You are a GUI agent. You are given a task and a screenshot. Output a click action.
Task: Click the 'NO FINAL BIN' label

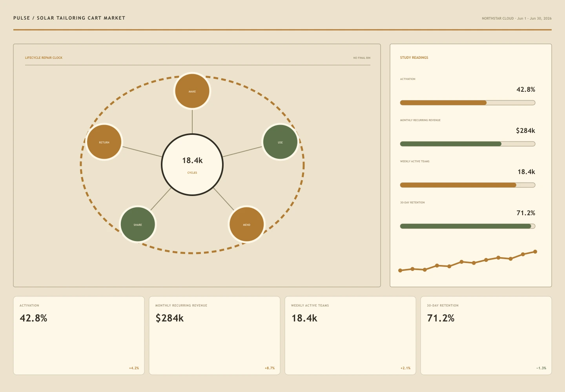point(362,58)
